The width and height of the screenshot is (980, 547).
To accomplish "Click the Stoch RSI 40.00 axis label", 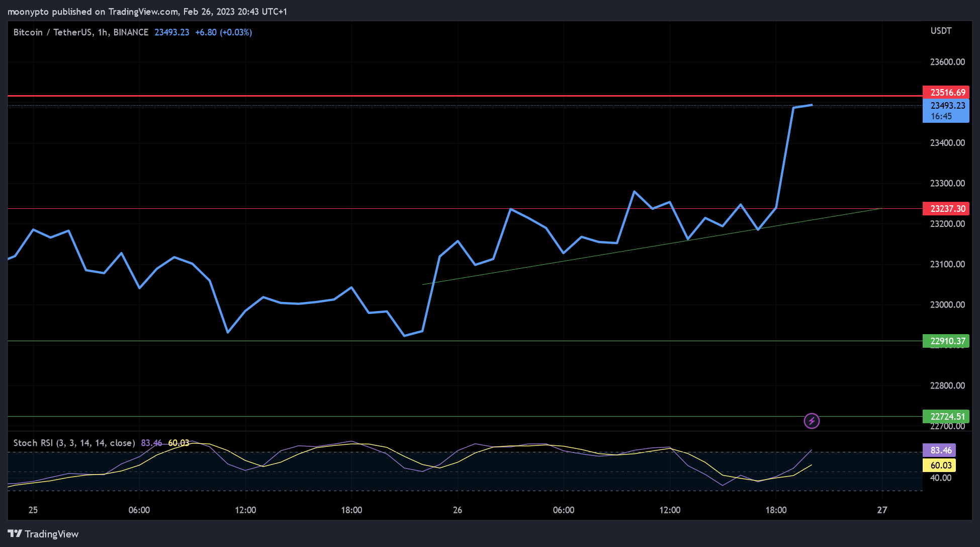I will coord(941,478).
